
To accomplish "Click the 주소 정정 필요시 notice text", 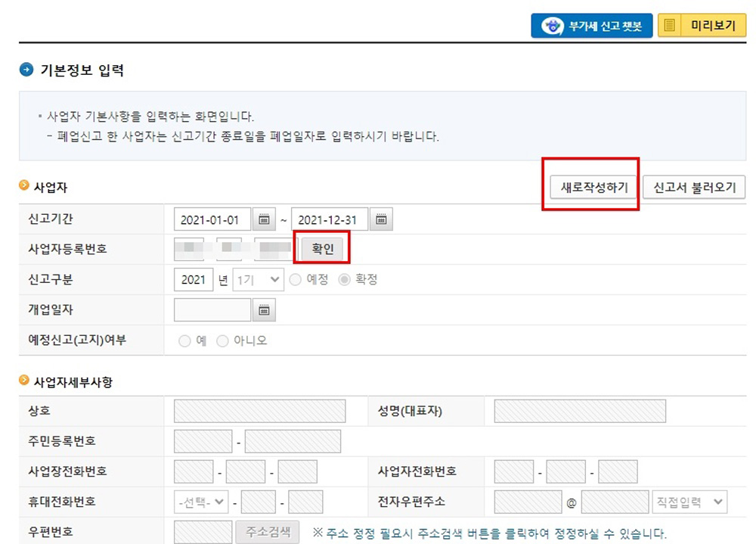I will coord(489,533).
